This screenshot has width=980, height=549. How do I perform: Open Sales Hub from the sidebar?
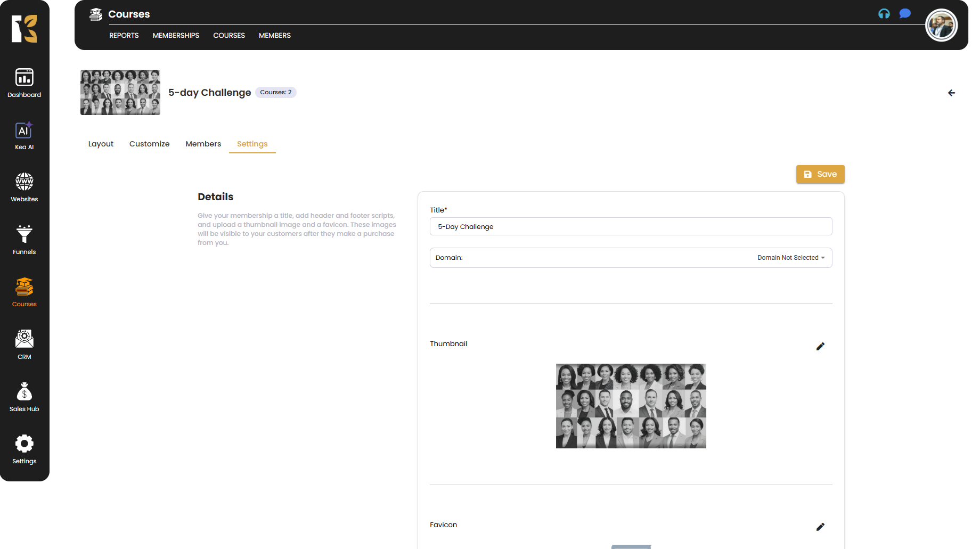pos(24,397)
